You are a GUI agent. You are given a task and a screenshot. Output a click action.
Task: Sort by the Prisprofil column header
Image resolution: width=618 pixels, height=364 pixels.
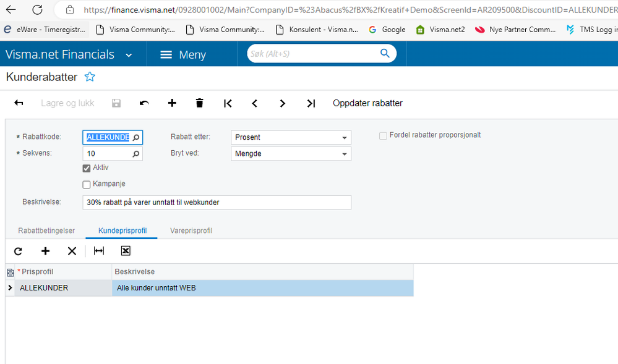tap(64, 272)
